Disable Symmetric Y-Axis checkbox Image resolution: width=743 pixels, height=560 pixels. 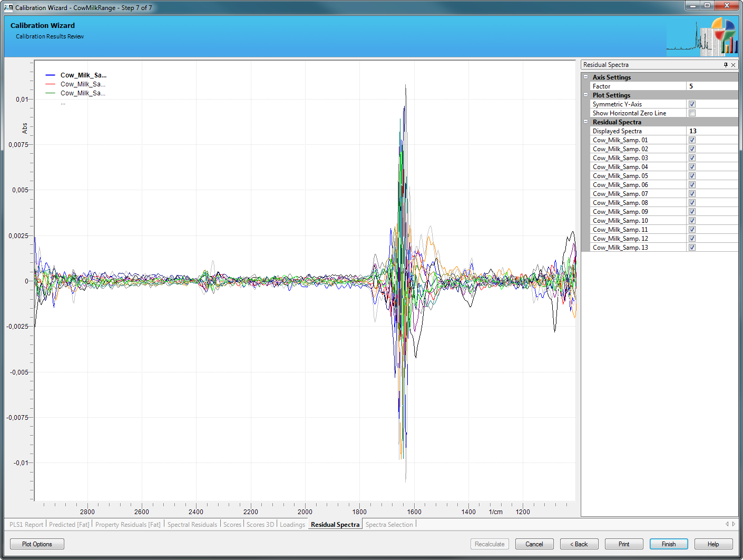[x=692, y=104]
